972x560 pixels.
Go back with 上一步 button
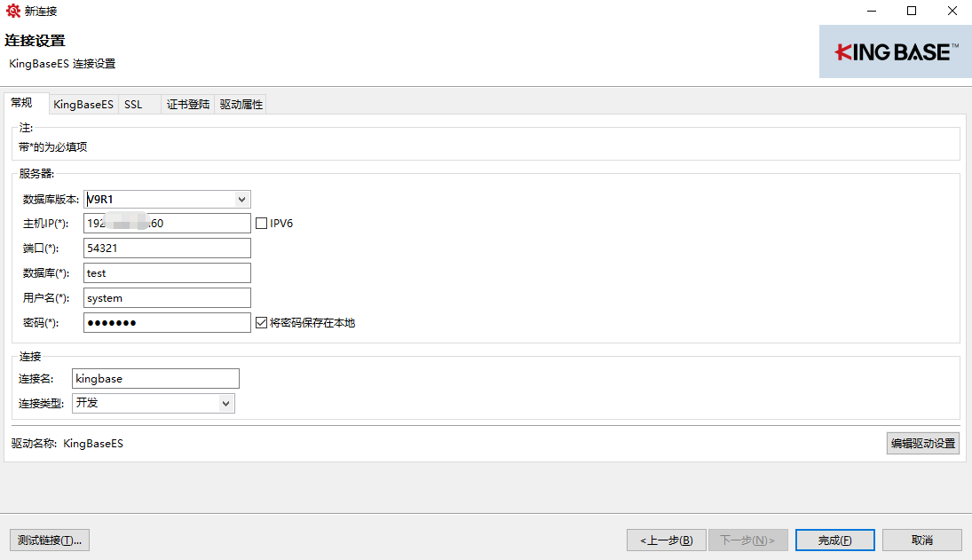(x=666, y=540)
